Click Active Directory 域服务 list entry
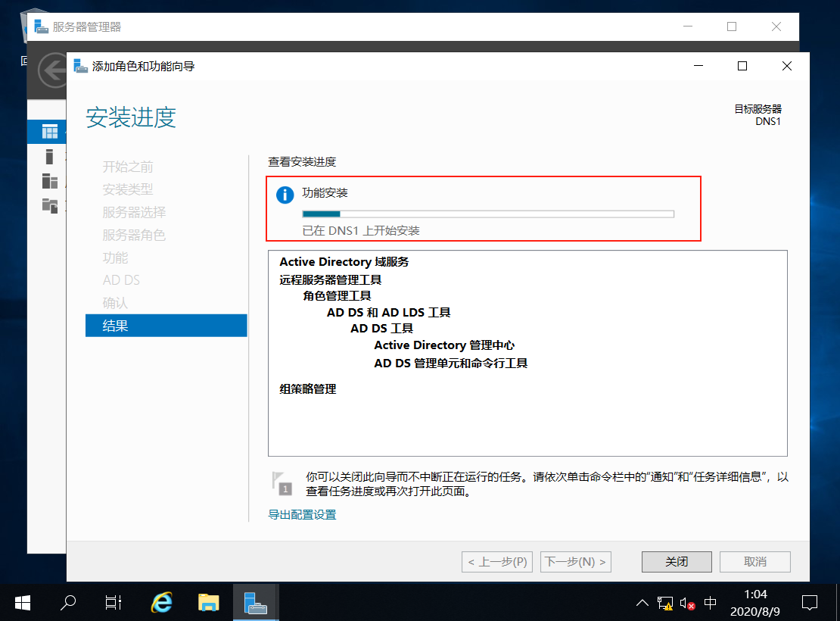The image size is (840, 621). [344, 262]
